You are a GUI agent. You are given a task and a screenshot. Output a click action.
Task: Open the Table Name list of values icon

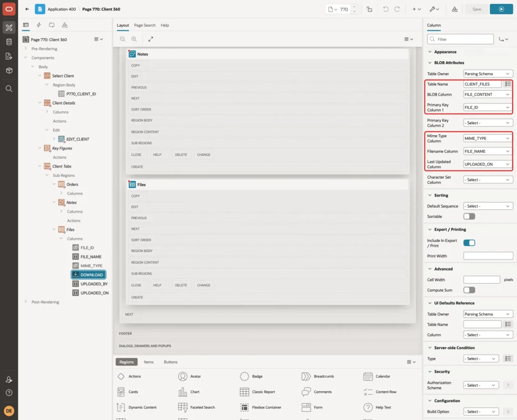coord(508,84)
